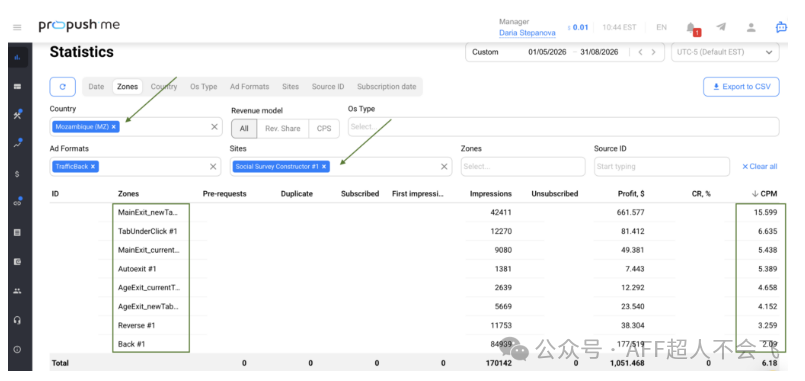Sort by the Unsubscribed column header
805x381 pixels.
[x=554, y=194]
